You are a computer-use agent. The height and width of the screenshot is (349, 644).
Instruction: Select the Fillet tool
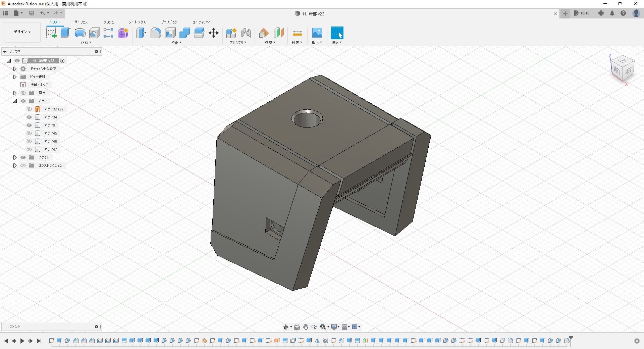pos(156,33)
